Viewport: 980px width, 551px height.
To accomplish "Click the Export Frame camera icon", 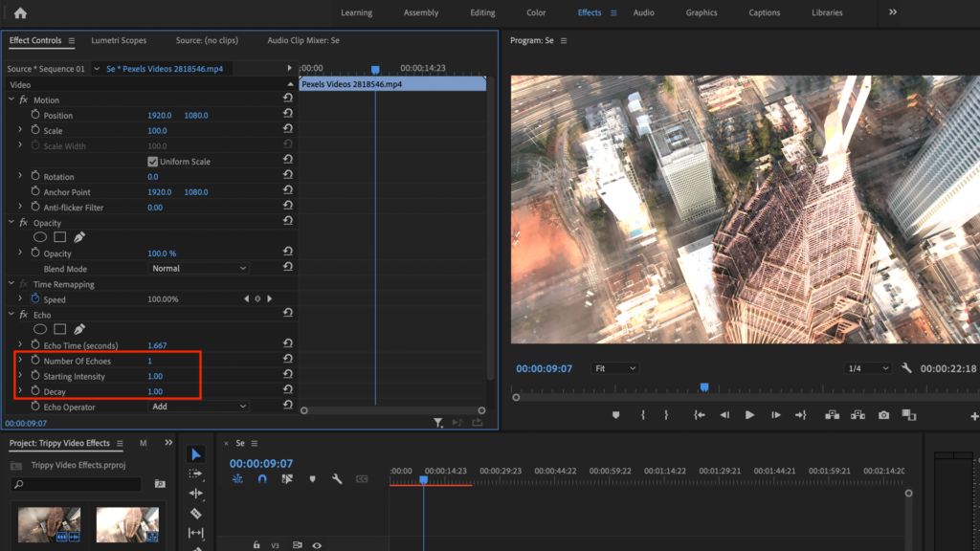I will coord(883,415).
